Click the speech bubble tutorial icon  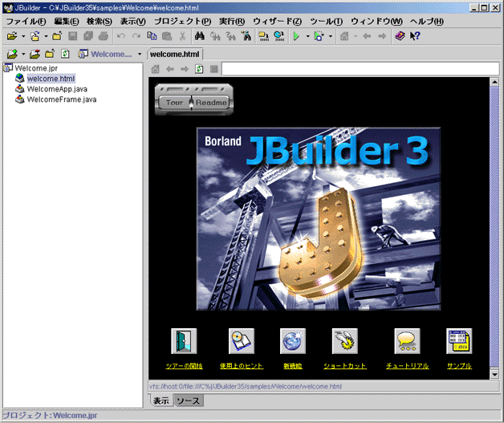tap(407, 341)
